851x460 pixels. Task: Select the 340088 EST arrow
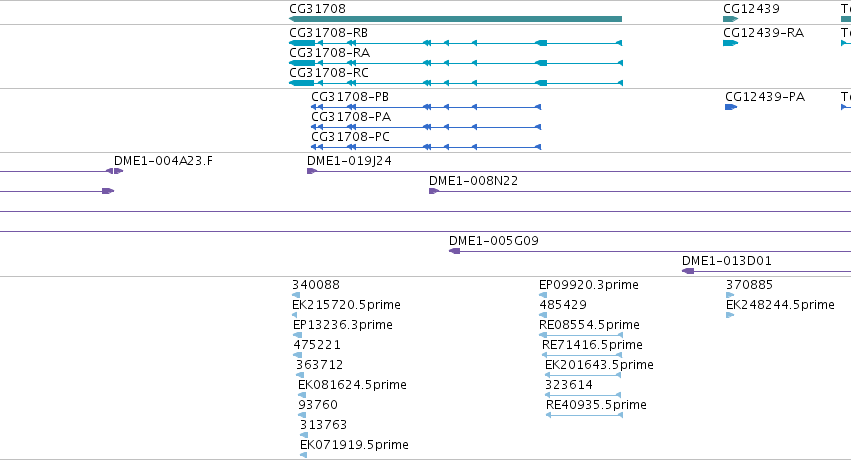[296, 295]
